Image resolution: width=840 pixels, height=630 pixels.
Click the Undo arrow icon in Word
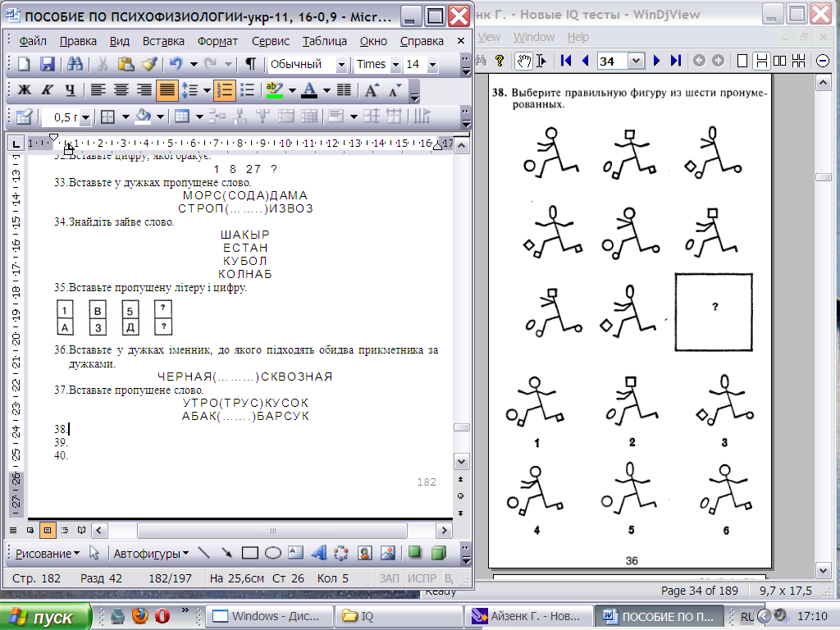tap(176, 64)
